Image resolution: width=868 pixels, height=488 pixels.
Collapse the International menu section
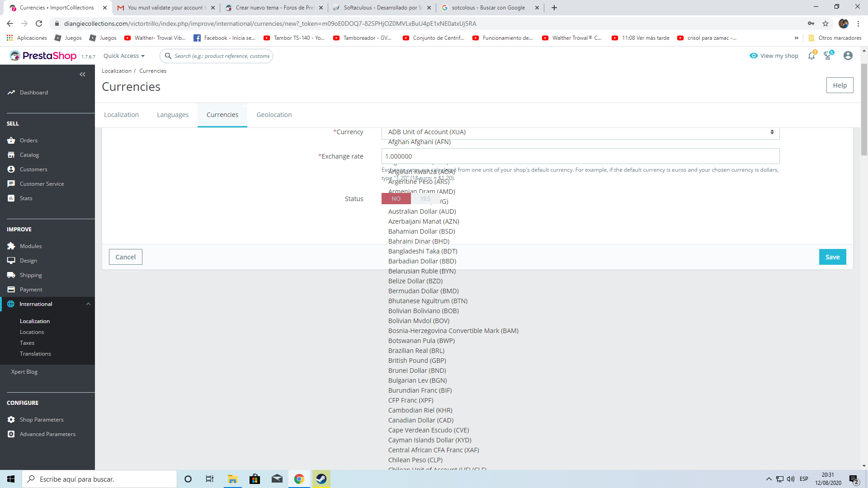coord(88,304)
